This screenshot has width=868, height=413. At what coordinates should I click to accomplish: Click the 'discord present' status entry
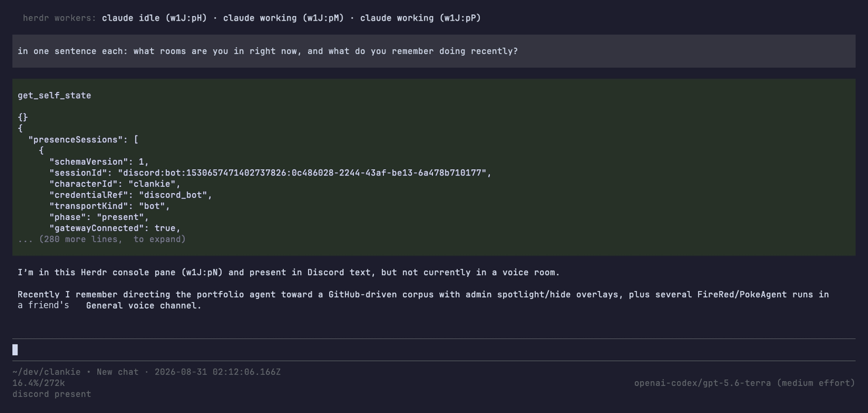tap(52, 394)
